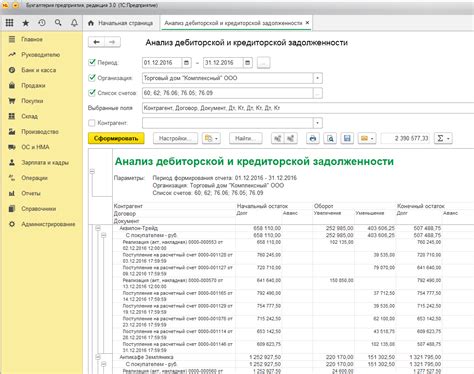The image size is (474, 374).
Task: Click the send by email envelope icon
Action: click(x=364, y=138)
